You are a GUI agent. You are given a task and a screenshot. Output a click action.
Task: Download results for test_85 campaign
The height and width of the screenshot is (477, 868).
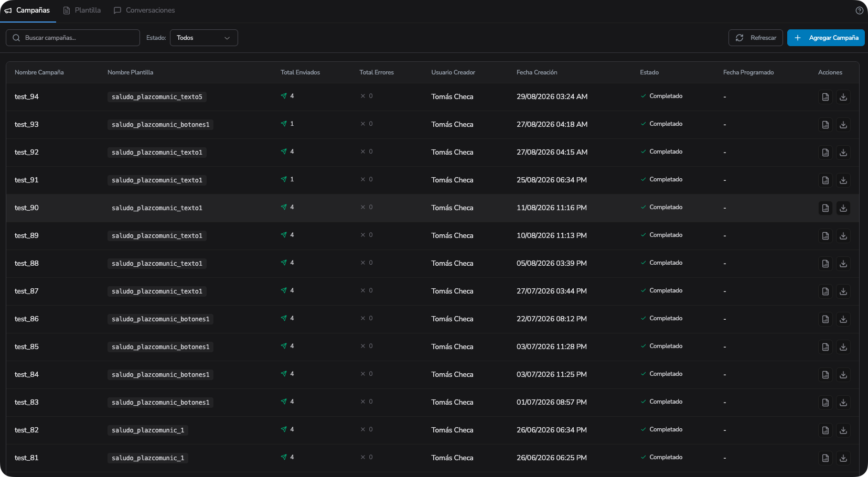pos(843,347)
